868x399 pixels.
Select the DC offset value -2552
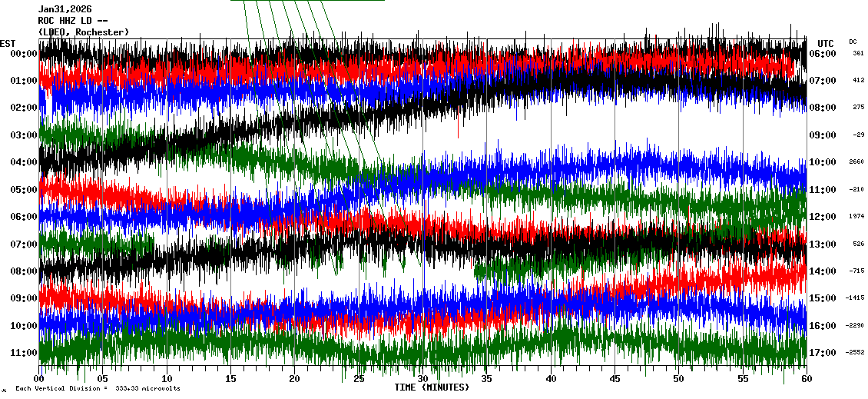[856, 353]
